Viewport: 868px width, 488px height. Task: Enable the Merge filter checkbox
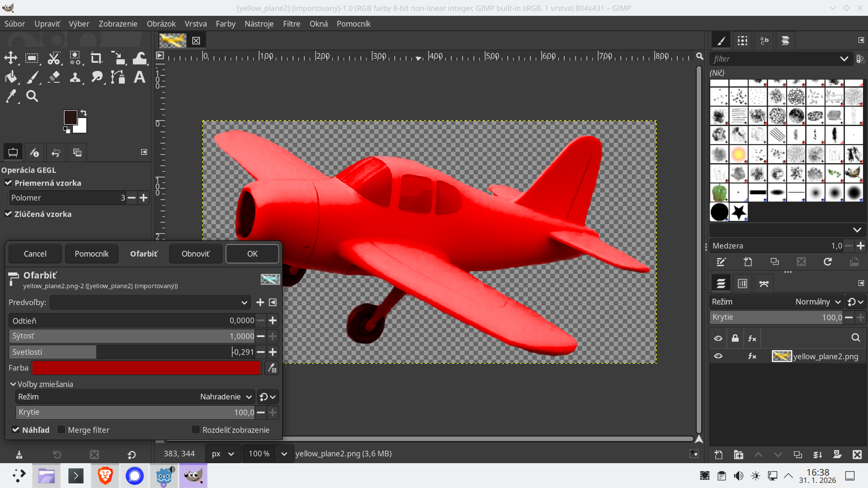[62, 430]
